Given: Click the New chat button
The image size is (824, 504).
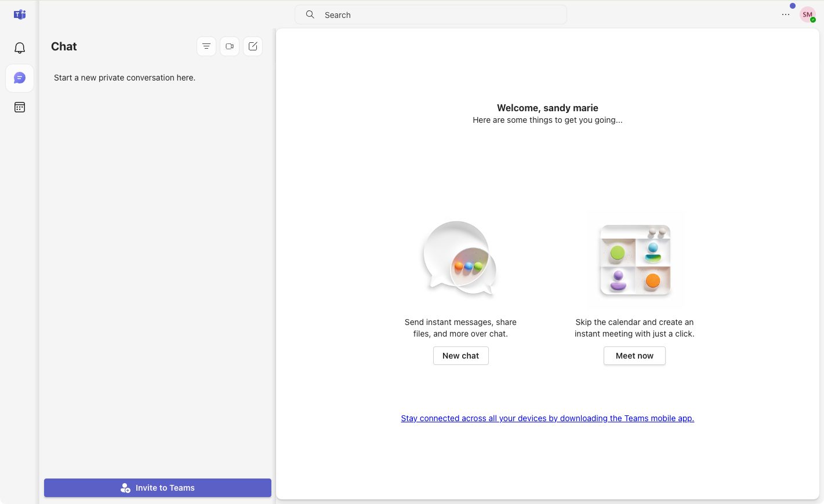Looking at the screenshot, I should tap(461, 356).
